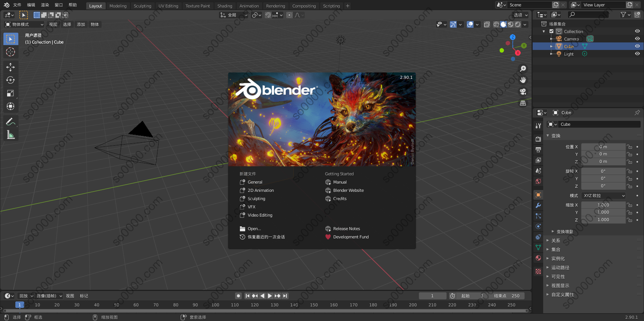Open the File (文件) menu

pyautogui.click(x=17, y=5)
